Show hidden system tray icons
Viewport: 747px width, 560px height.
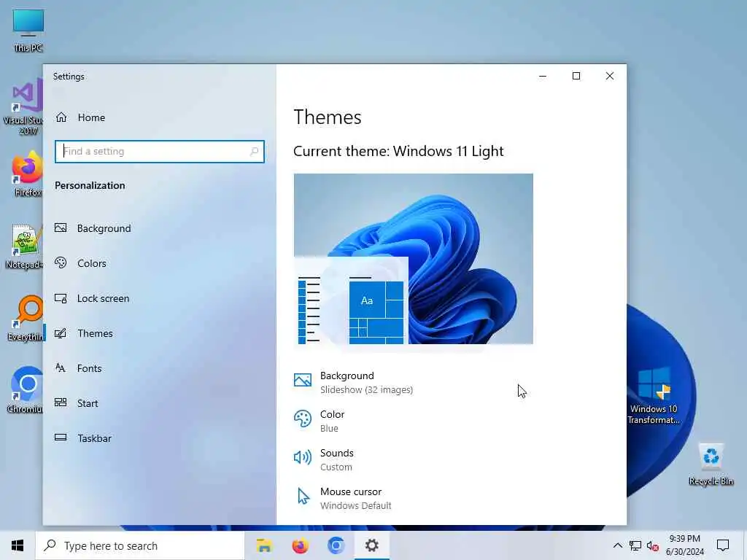(617, 545)
